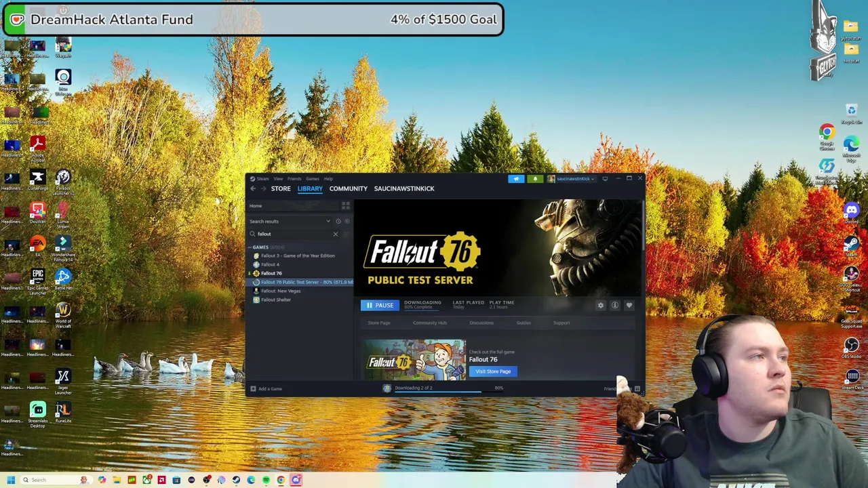The image size is (868, 488).
Task: Open the Support link
Action: (x=561, y=323)
